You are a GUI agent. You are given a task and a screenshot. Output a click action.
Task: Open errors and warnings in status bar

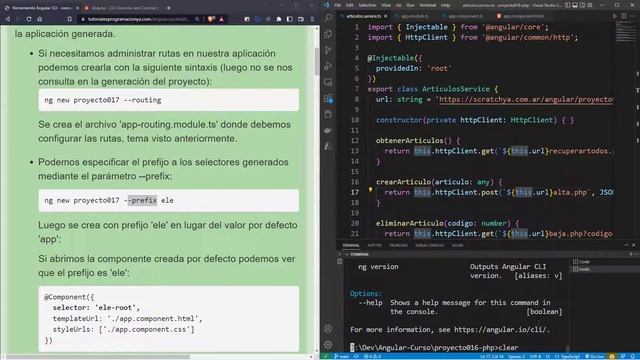pyautogui.click(x=372, y=356)
